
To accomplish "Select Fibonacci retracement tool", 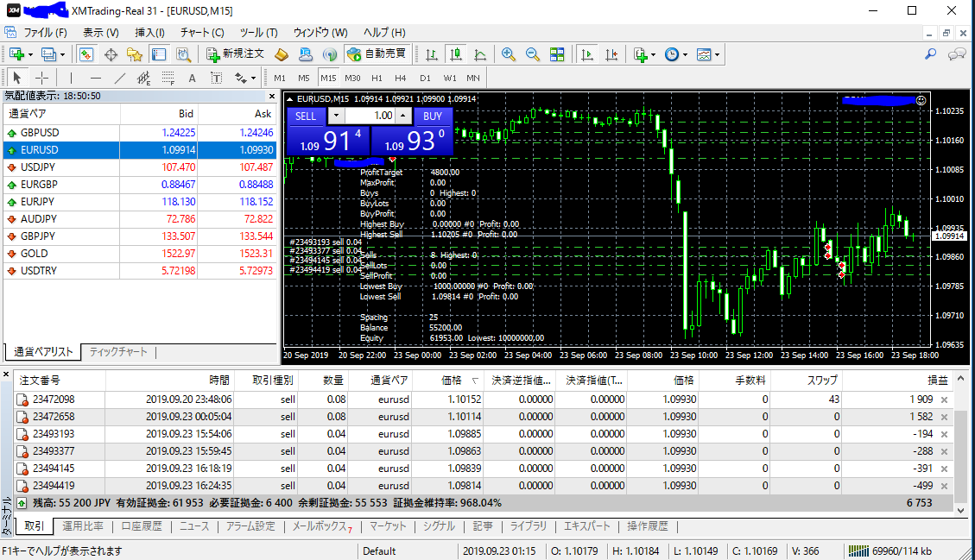I will [x=168, y=78].
